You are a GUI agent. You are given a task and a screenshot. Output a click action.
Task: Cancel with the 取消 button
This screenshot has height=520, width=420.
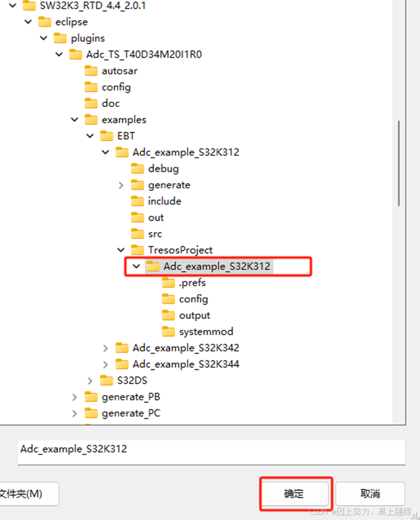click(370, 494)
